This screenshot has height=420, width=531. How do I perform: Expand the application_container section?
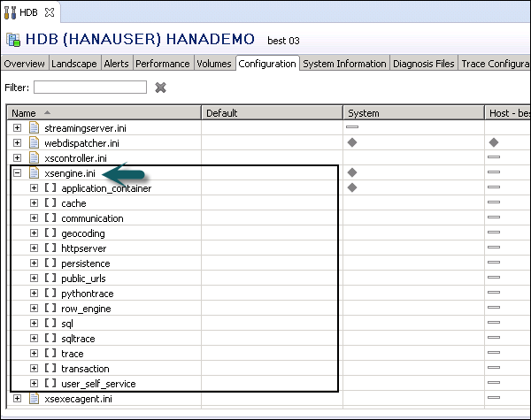click(x=34, y=188)
